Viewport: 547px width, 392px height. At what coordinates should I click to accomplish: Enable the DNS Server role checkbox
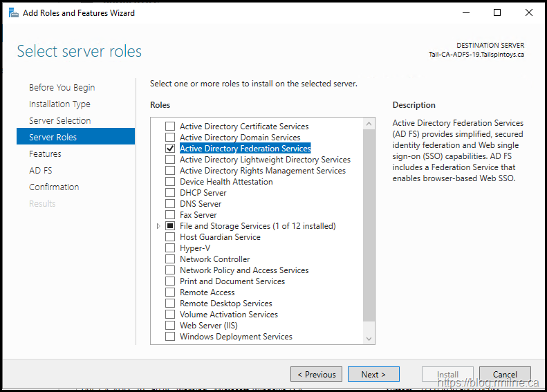click(170, 204)
